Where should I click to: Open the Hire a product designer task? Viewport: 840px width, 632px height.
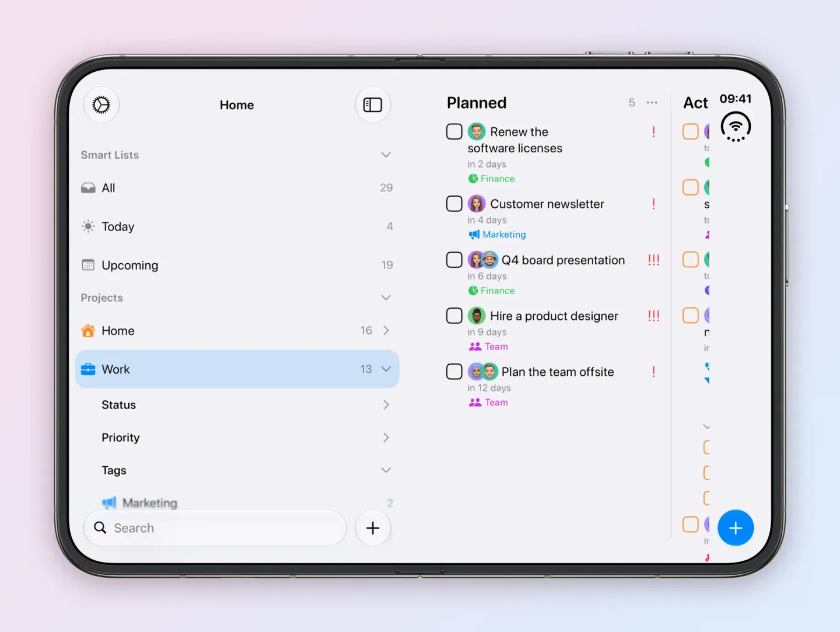[554, 316]
